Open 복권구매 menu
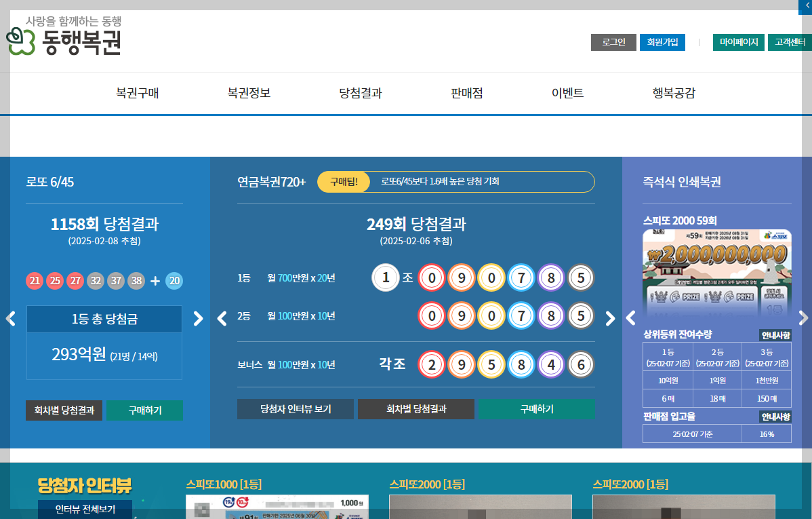The width and height of the screenshot is (812, 519). 137,93
